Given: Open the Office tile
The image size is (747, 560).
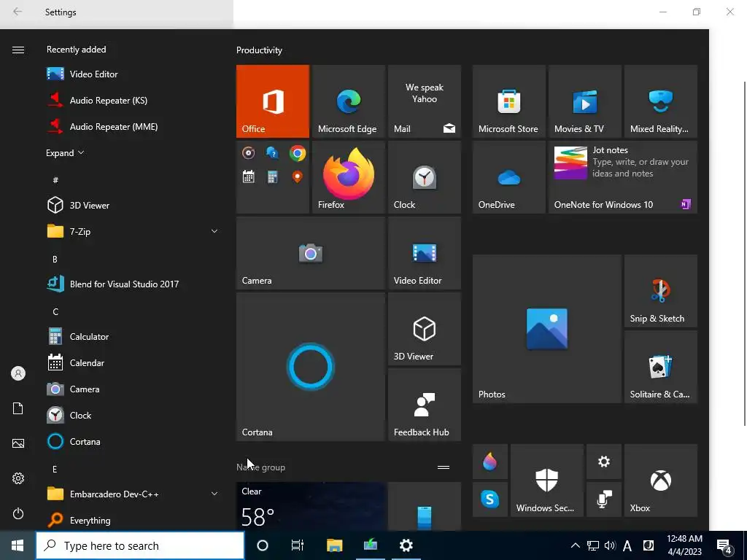Looking at the screenshot, I should [273, 101].
